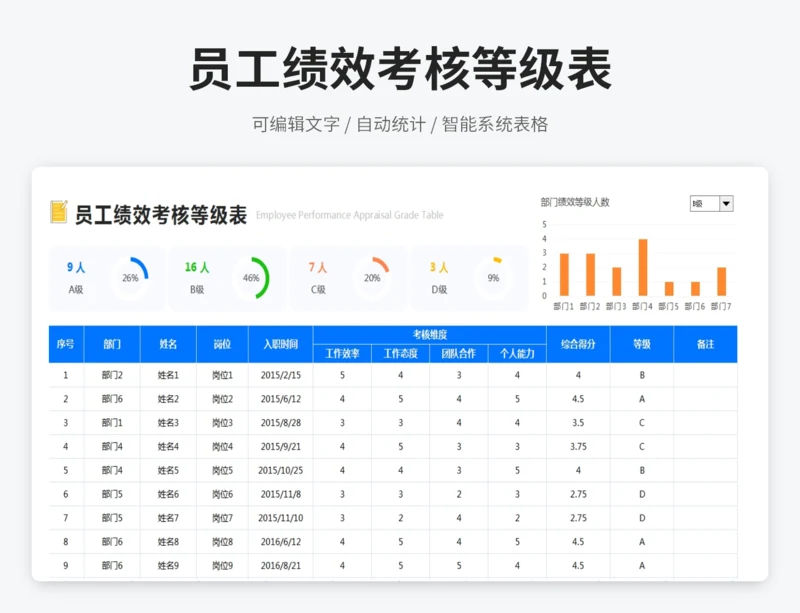Click the large page heading 员工绩效考核等级表

401,69
